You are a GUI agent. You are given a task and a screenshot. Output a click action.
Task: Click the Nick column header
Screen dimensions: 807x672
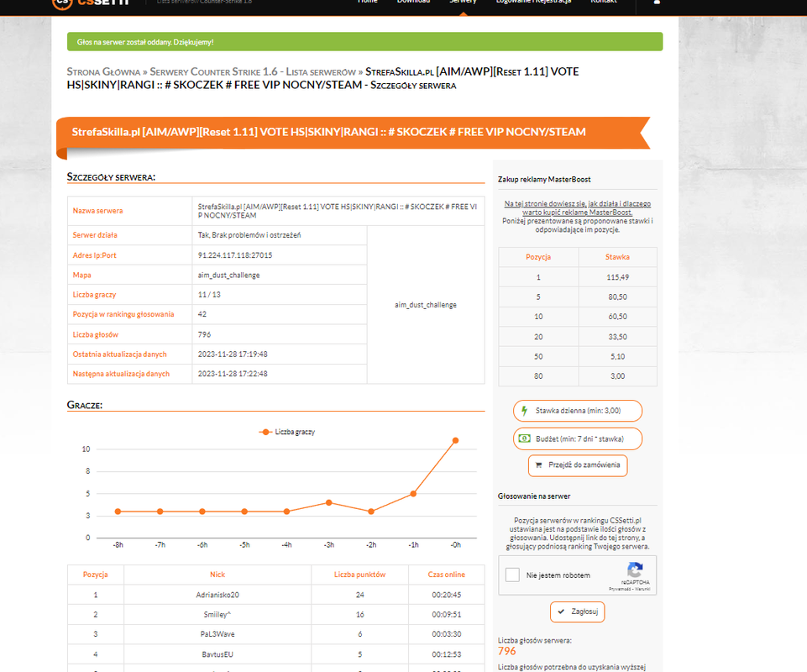pyautogui.click(x=217, y=575)
